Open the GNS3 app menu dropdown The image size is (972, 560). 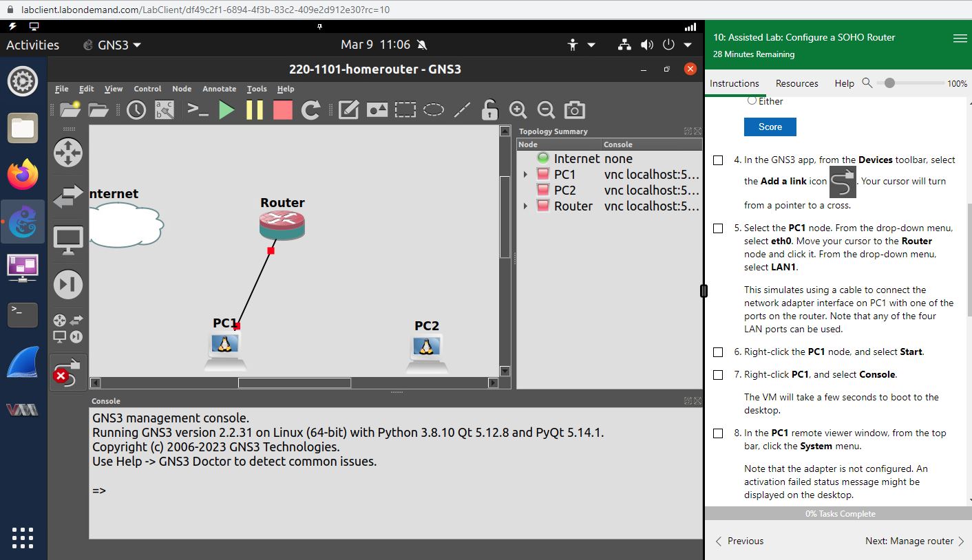(112, 45)
